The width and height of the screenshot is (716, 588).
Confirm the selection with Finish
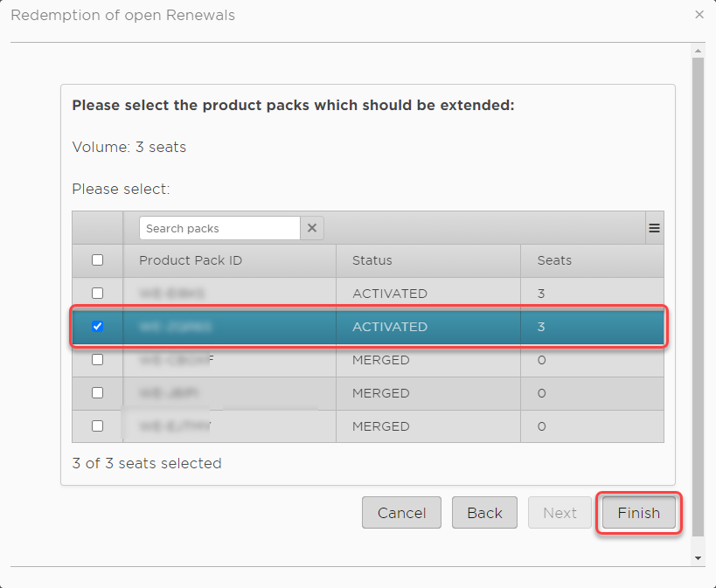click(638, 513)
